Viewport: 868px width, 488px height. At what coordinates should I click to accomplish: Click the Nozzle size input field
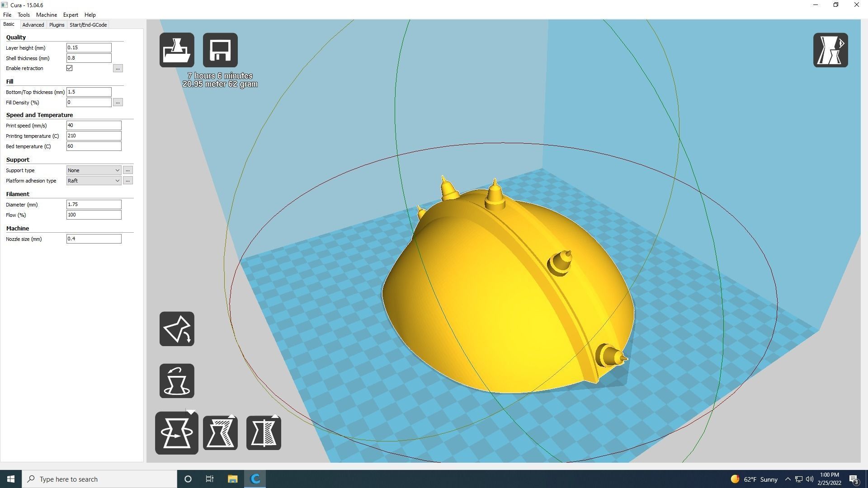94,239
